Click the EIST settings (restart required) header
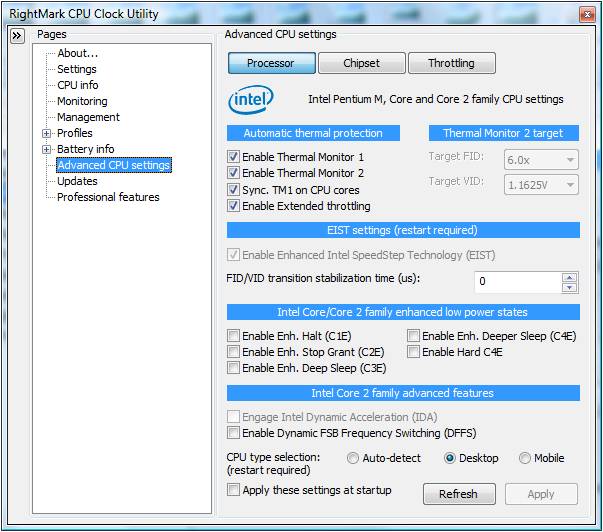Viewport: 603px width, 532px height. tap(403, 230)
